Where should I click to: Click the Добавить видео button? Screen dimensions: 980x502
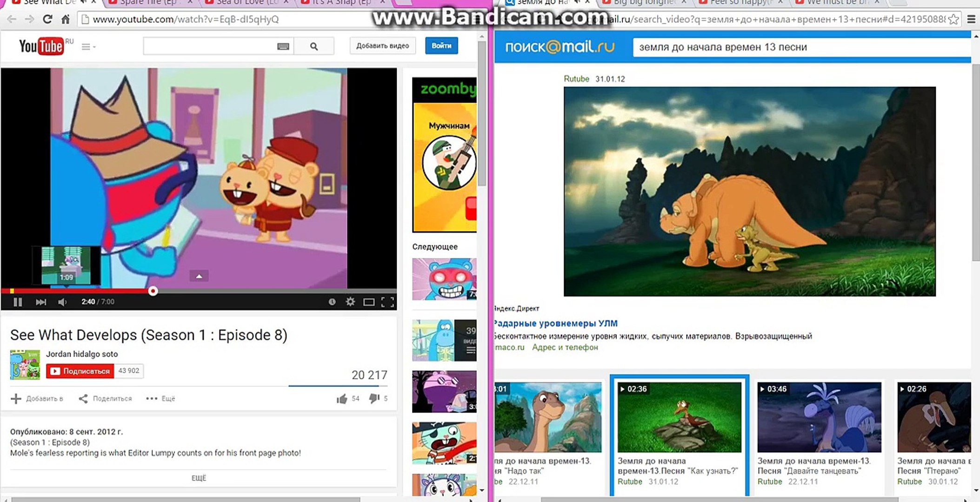point(382,46)
